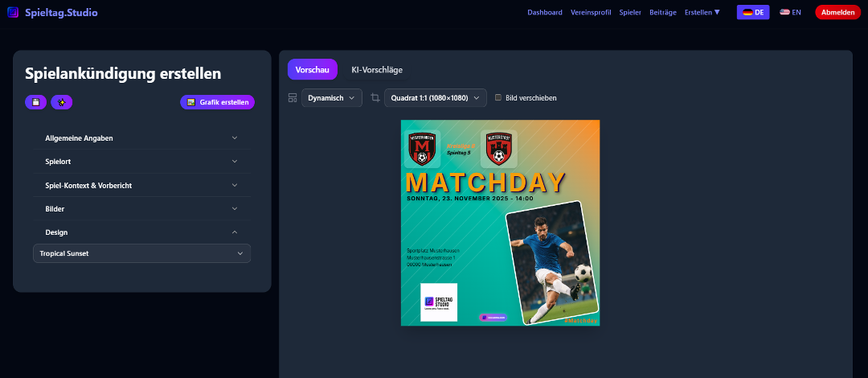Screen dimensions: 868x378
Task: Select the Vorschau tab
Action: click(x=312, y=70)
